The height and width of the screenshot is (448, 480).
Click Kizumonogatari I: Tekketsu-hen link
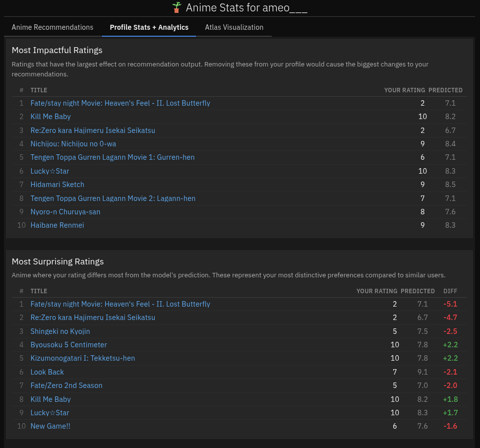[x=83, y=358]
